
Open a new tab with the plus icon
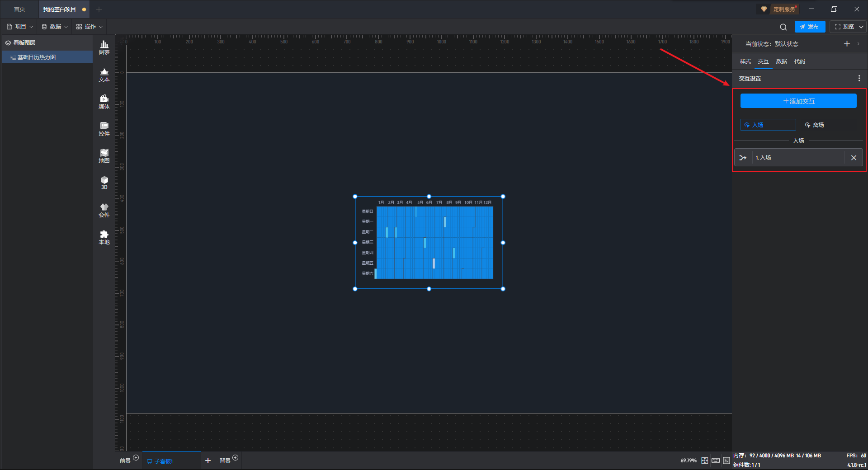coord(99,9)
